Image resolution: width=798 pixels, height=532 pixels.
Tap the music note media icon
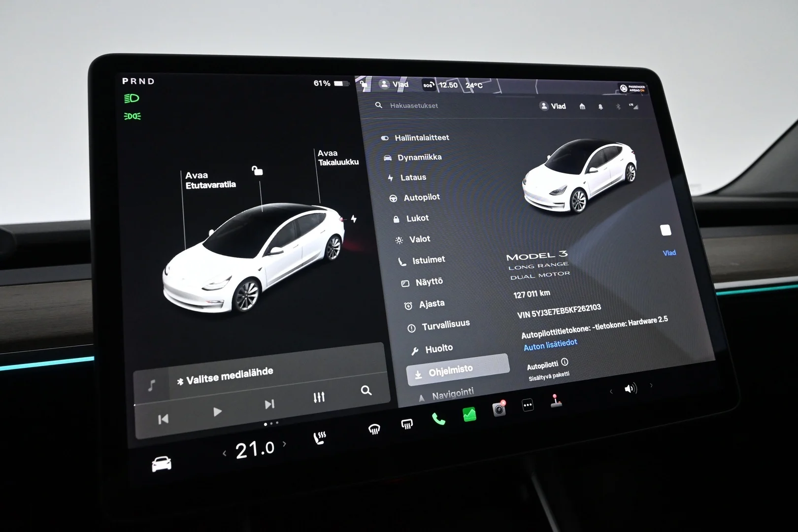pos(152,385)
